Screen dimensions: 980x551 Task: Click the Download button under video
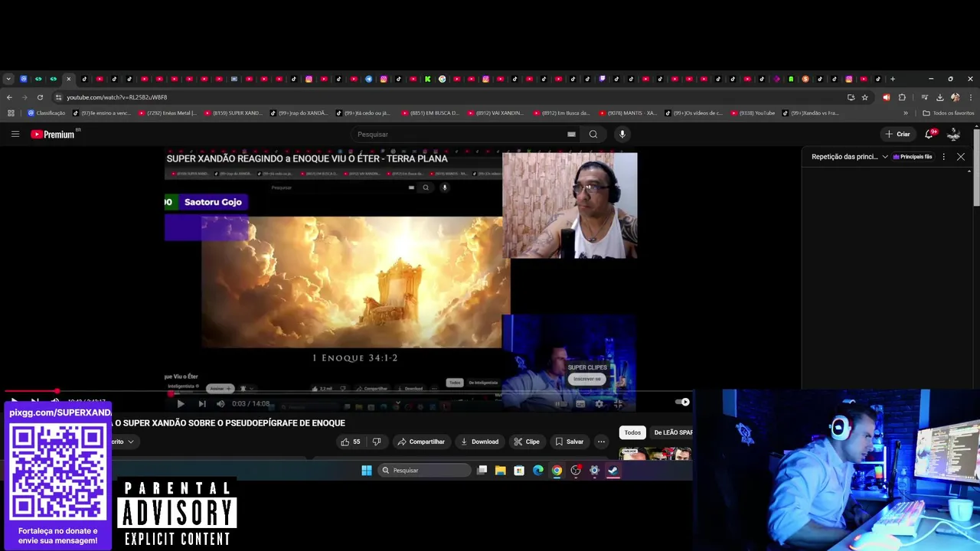coord(479,442)
